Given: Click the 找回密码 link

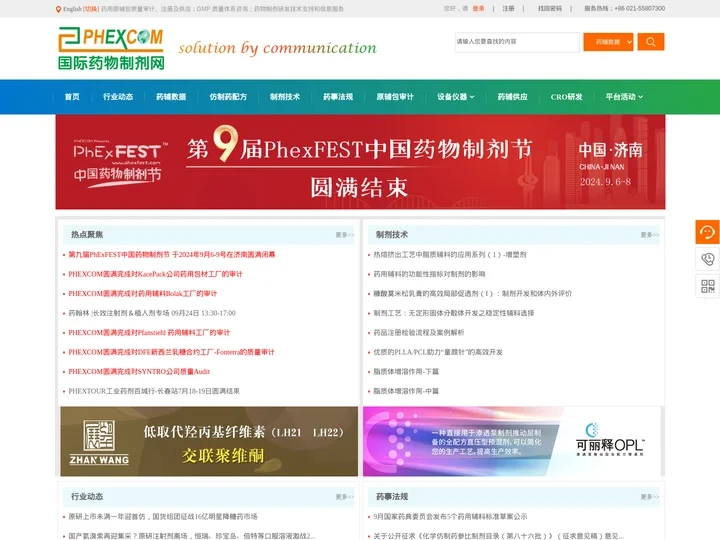Looking at the screenshot, I should (550, 9).
